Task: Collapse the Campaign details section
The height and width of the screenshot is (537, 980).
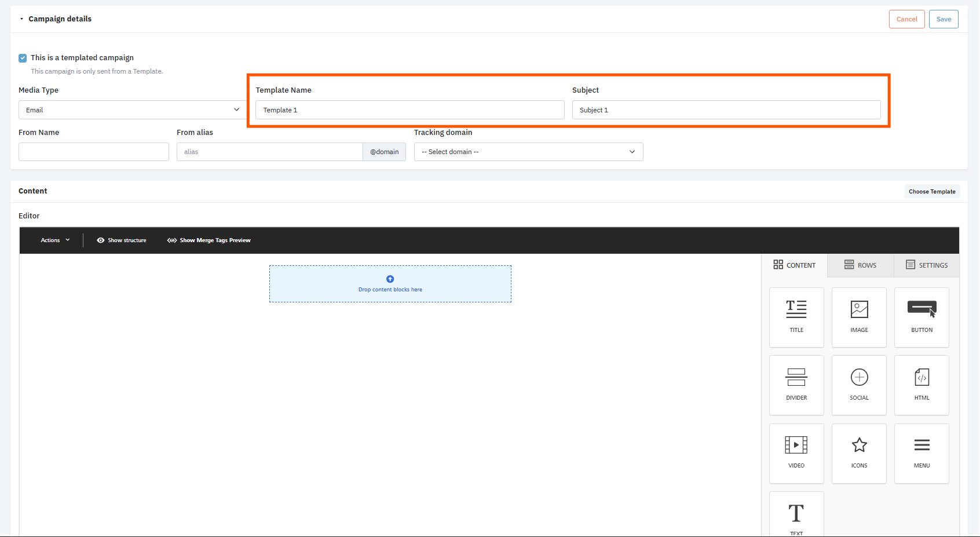Action: coord(22,19)
